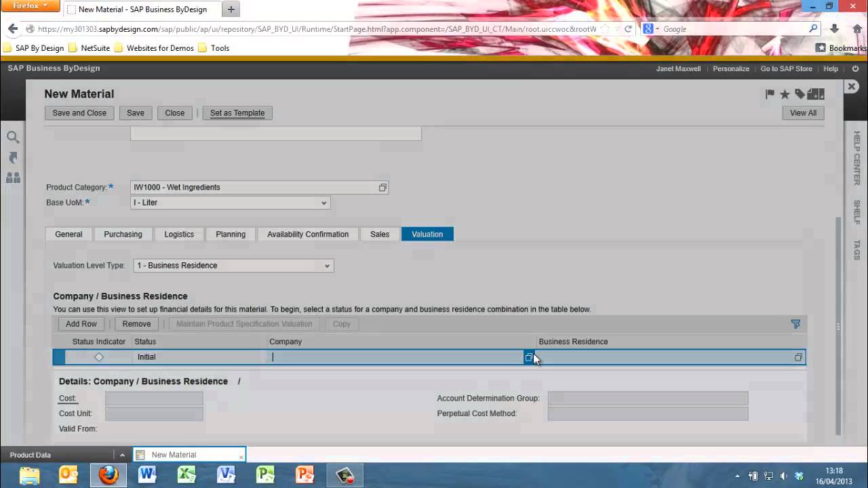Open the Firefox menu button dropdown
The image size is (868, 488).
(31, 6)
